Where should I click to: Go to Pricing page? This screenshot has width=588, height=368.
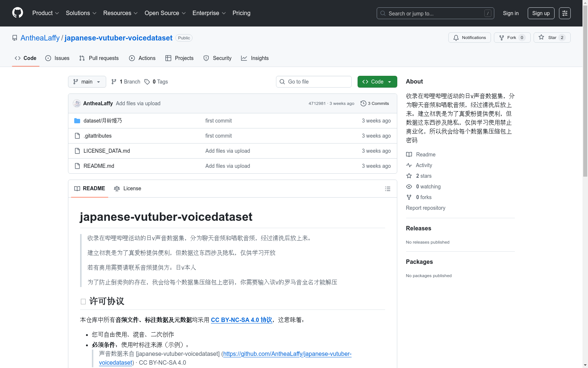pyautogui.click(x=241, y=13)
